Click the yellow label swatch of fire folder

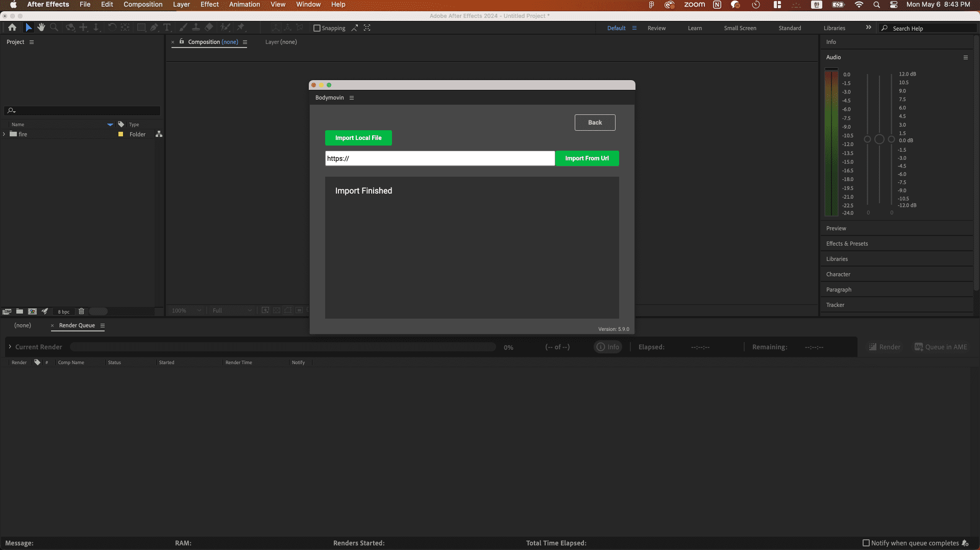pyautogui.click(x=121, y=134)
